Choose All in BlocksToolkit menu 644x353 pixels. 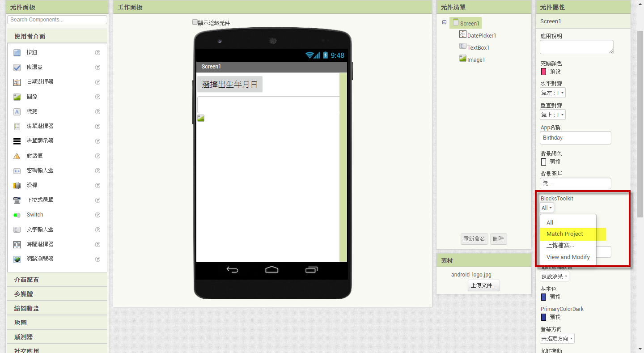coord(568,222)
